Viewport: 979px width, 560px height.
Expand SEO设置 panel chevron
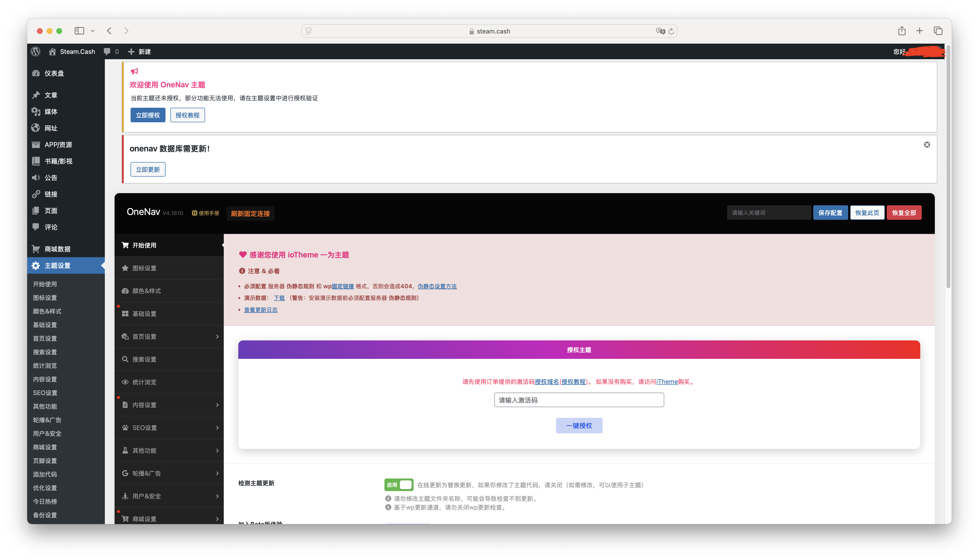(217, 428)
